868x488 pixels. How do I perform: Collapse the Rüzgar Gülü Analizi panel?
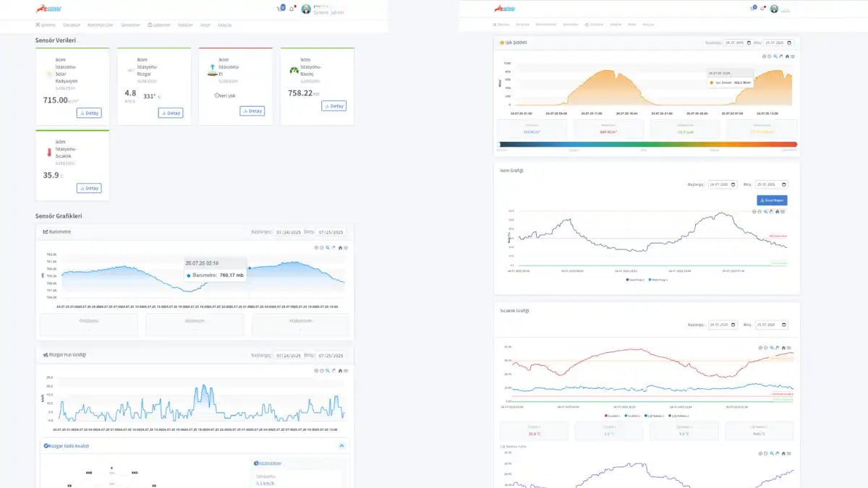click(341, 446)
